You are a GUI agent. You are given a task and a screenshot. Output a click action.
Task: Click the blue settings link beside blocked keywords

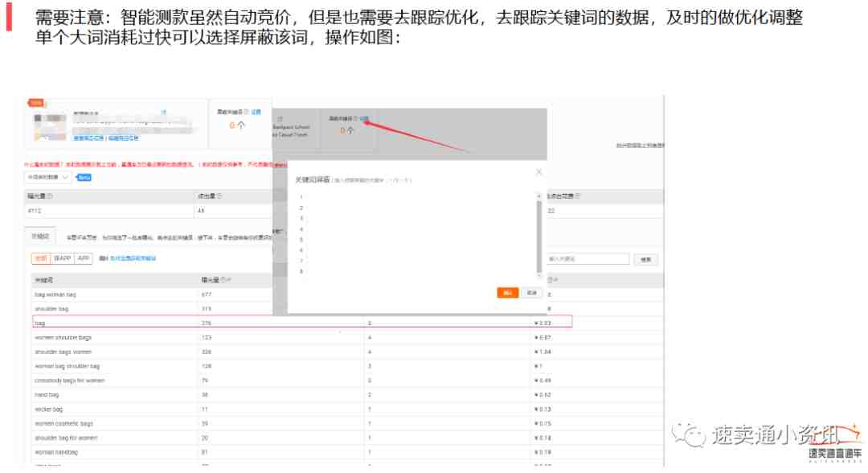tap(256, 113)
